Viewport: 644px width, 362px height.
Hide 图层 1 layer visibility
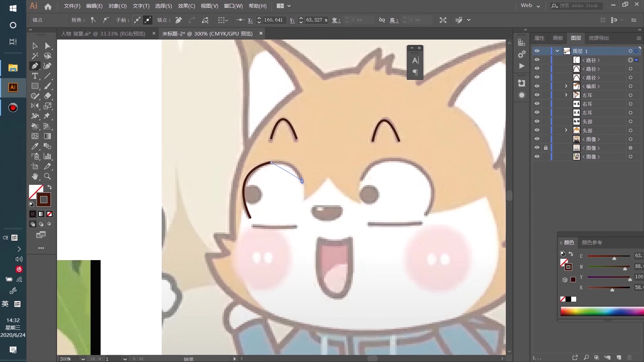coord(537,51)
